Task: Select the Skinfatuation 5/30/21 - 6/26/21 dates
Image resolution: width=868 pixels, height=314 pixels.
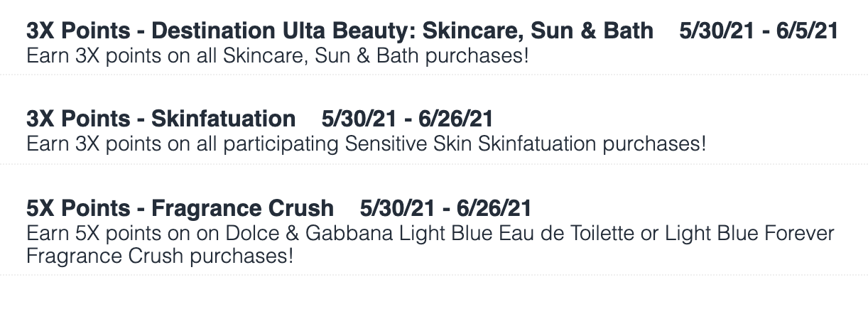Action: [407, 119]
